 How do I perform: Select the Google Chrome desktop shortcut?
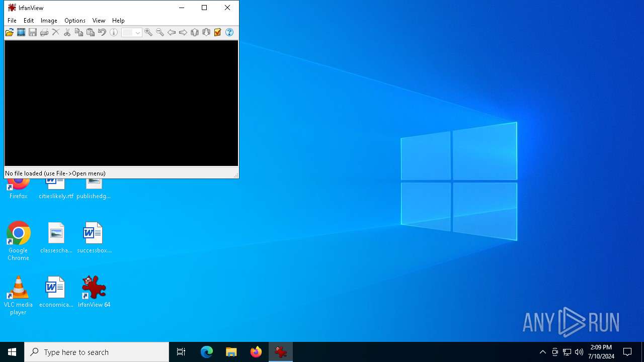[18, 241]
